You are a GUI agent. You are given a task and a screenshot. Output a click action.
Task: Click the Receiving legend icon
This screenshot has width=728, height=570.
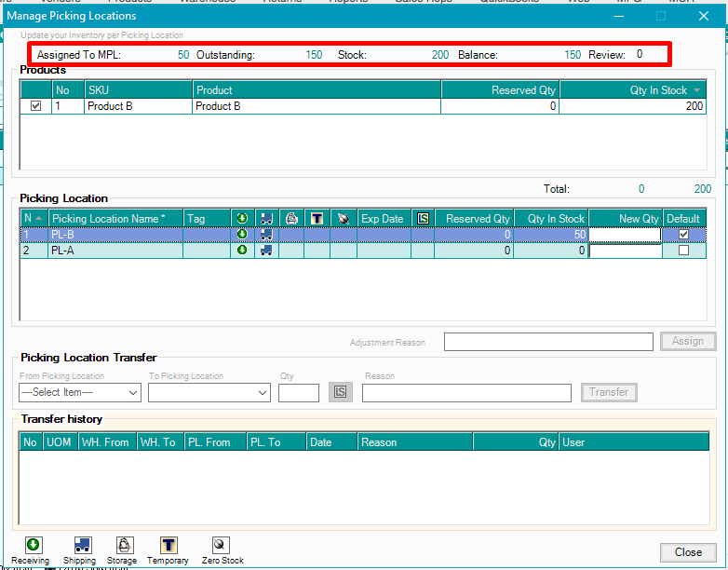[x=33, y=545]
